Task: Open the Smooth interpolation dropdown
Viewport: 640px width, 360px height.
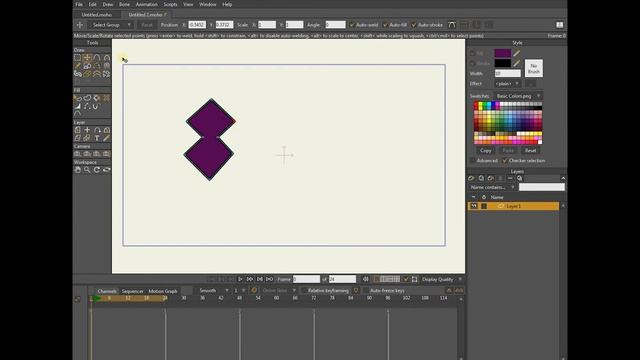Action: [214, 290]
